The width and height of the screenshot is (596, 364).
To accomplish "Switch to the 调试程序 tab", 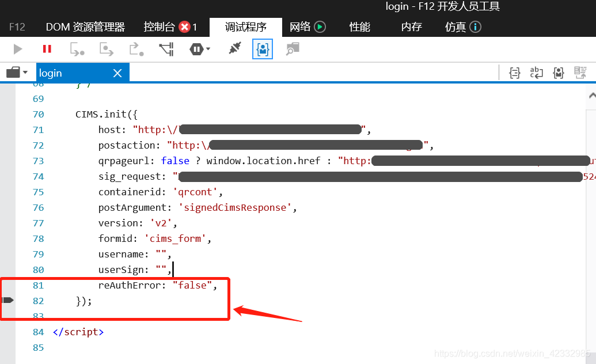I will 245,27.
